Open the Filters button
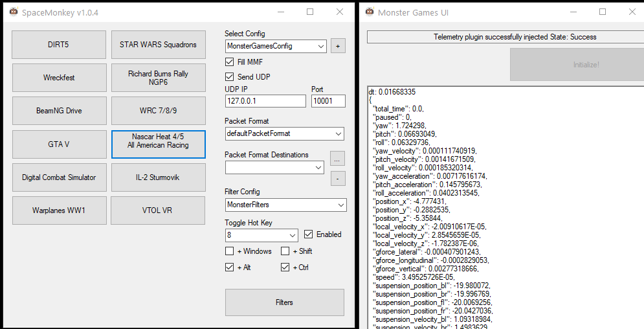This screenshot has width=644, height=329. click(285, 302)
